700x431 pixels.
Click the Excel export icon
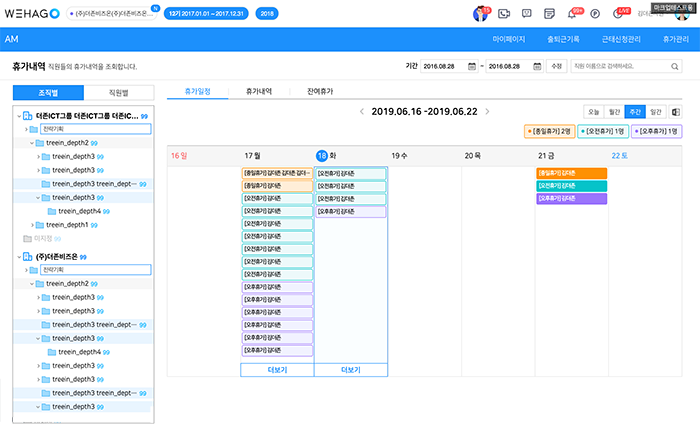[675, 112]
